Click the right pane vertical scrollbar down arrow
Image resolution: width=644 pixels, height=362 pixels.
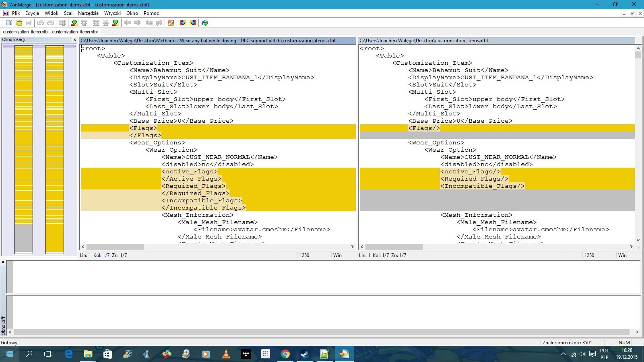click(638, 240)
